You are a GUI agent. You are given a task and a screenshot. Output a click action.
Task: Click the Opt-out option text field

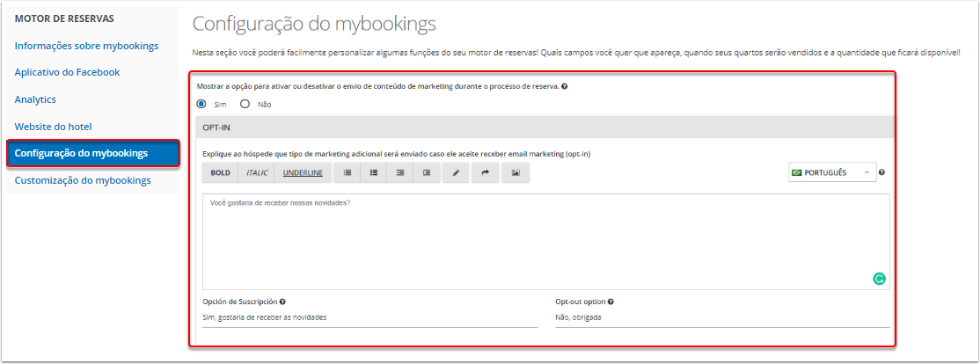tap(722, 317)
